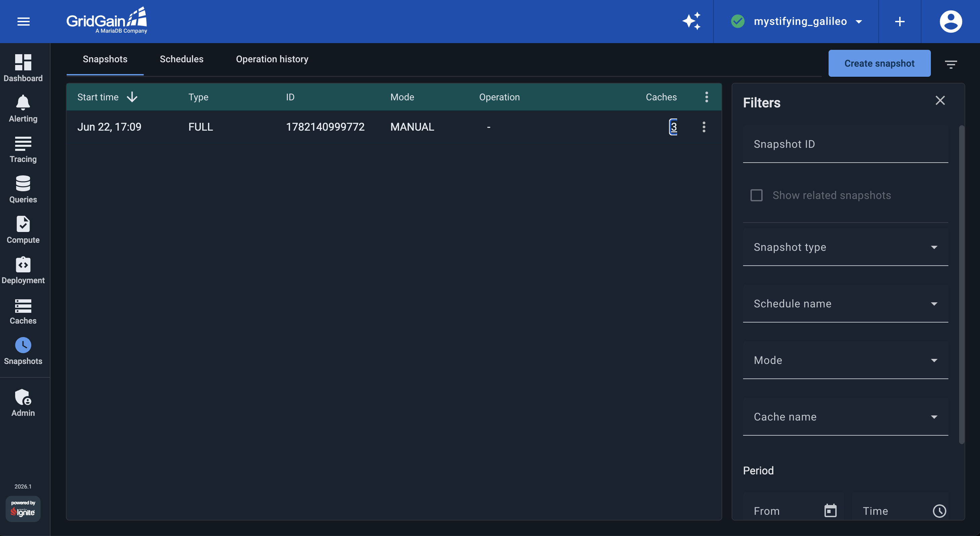
Task: Open Deployment in sidebar
Action: 23,270
